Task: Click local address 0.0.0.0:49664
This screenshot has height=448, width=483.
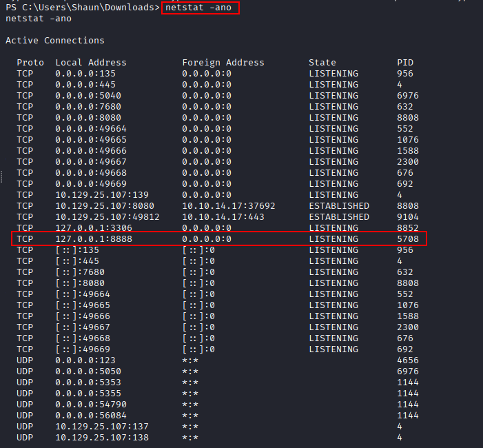Action: coord(91,129)
